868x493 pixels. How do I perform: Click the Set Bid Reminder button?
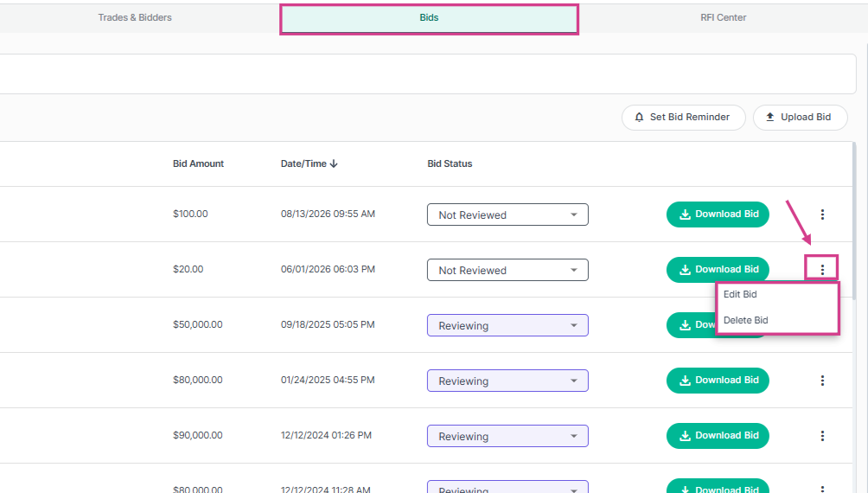683,118
